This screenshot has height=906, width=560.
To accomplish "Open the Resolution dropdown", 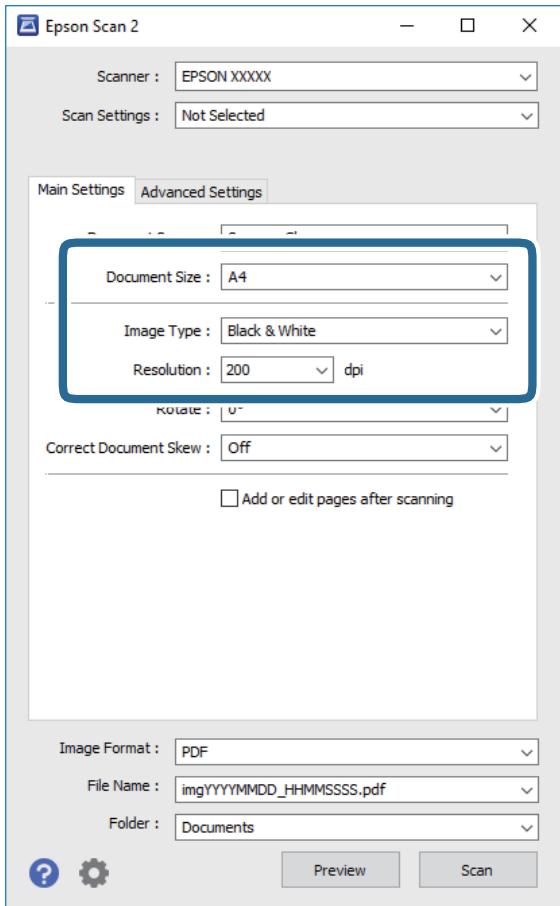I will [x=277, y=370].
